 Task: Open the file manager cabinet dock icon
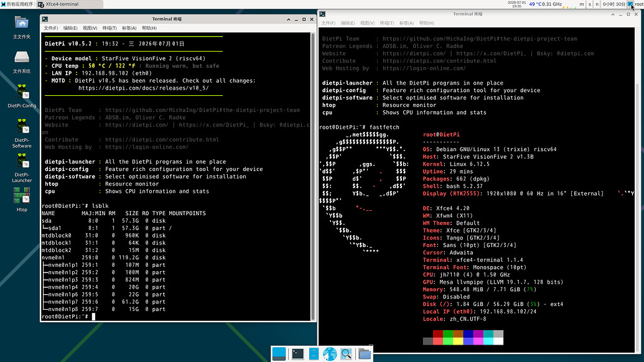pyautogui.click(x=314, y=354)
